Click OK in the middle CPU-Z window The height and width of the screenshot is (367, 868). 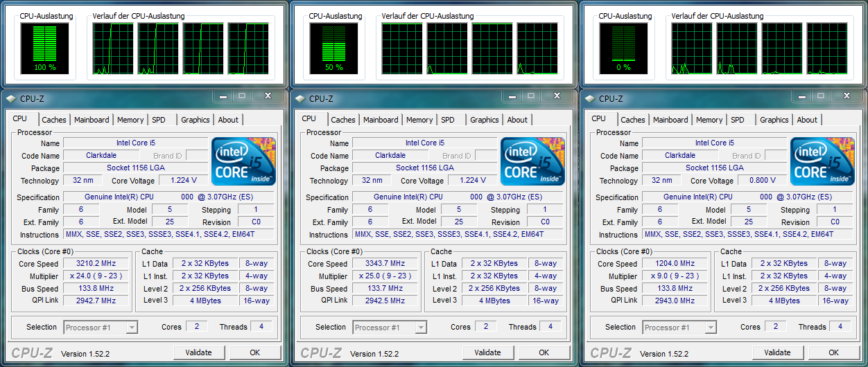point(544,352)
